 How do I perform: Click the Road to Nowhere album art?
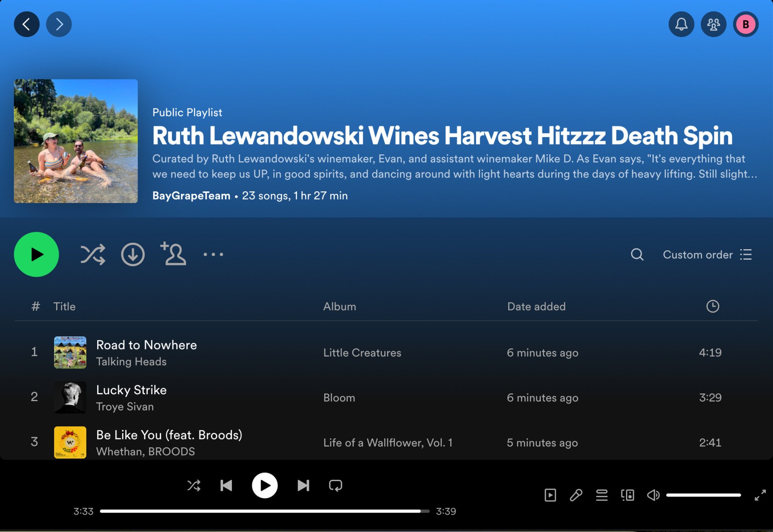70,352
